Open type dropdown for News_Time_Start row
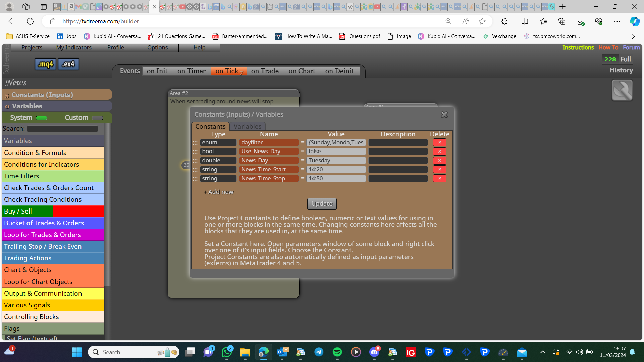The width and height of the screenshot is (644, 362). point(218,169)
